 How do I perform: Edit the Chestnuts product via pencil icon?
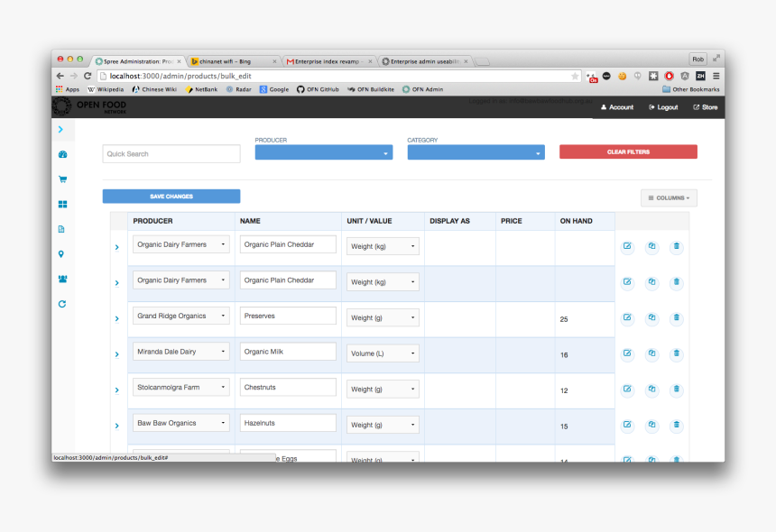(627, 390)
